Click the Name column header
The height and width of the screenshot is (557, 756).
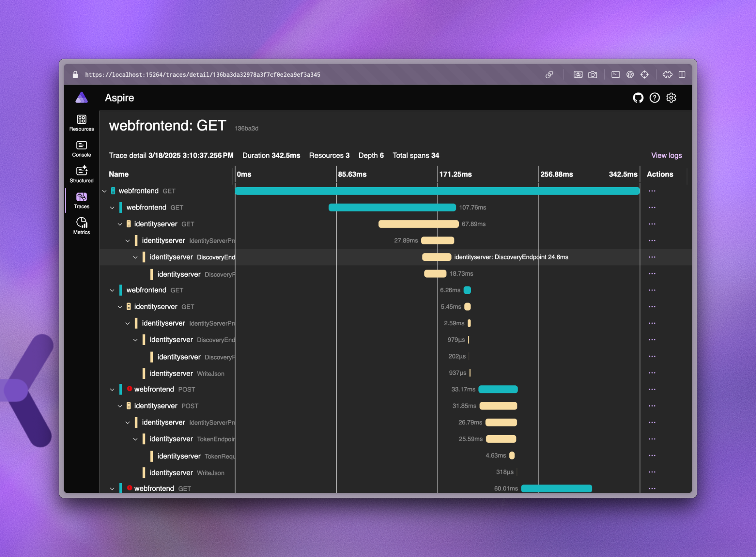(119, 174)
